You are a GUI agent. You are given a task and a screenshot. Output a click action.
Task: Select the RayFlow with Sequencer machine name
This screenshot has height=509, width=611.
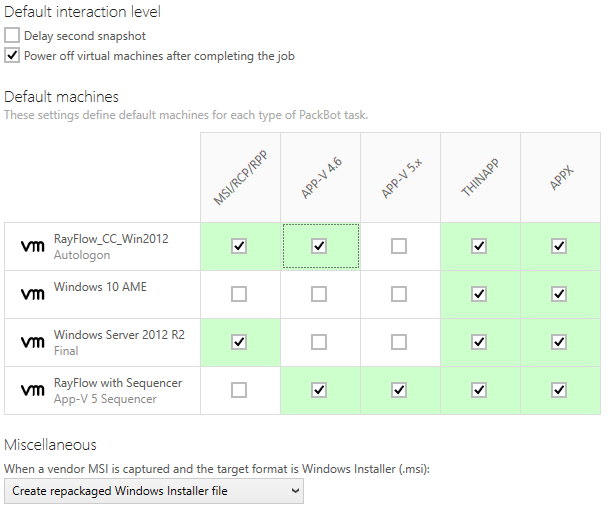click(118, 383)
